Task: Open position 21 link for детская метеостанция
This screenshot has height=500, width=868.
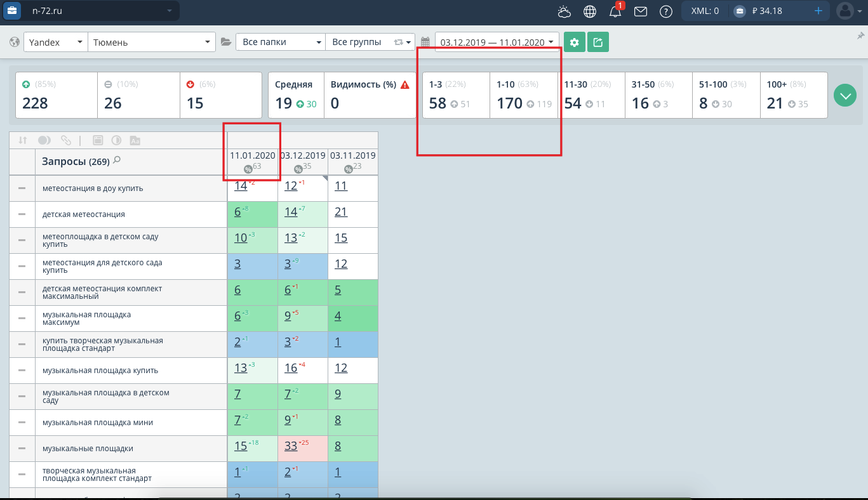Action: coord(341,212)
